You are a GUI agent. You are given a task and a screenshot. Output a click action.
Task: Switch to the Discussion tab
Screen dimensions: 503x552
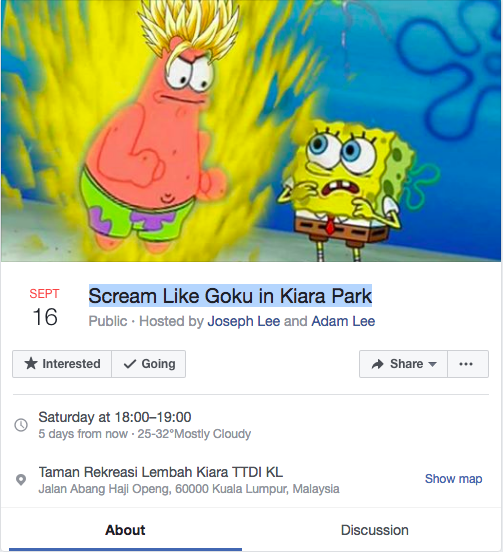pyautogui.click(x=375, y=530)
